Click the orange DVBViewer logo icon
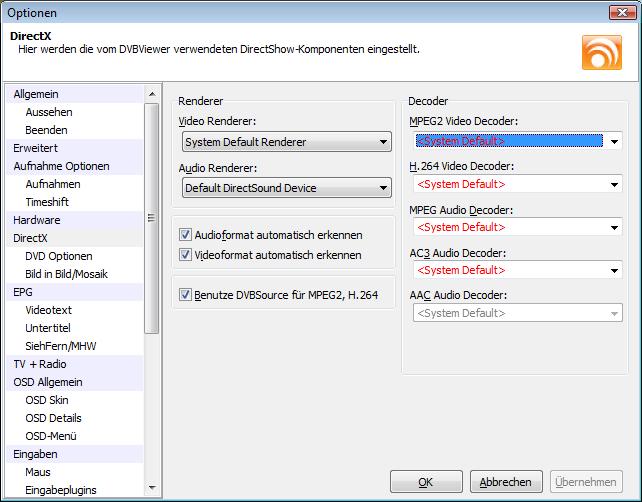 pos(601,52)
